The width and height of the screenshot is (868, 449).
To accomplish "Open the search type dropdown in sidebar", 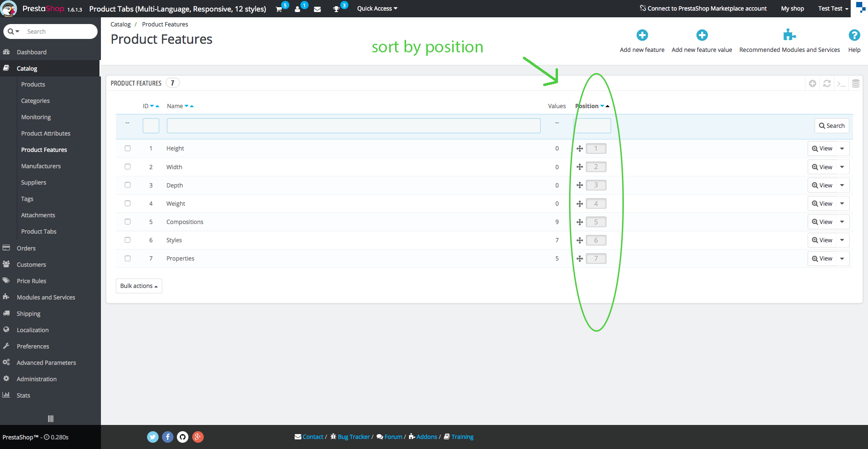I will pos(13,32).
